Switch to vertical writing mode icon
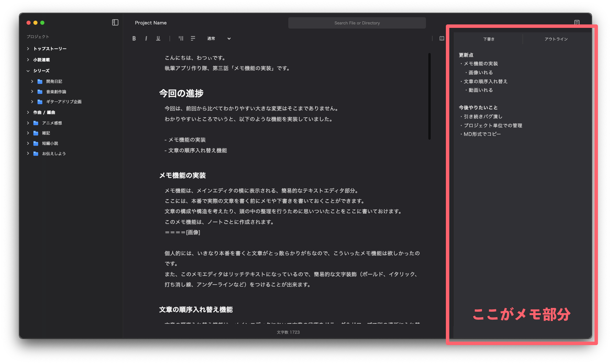Screen dimensions: 611x364 (181, 39)
